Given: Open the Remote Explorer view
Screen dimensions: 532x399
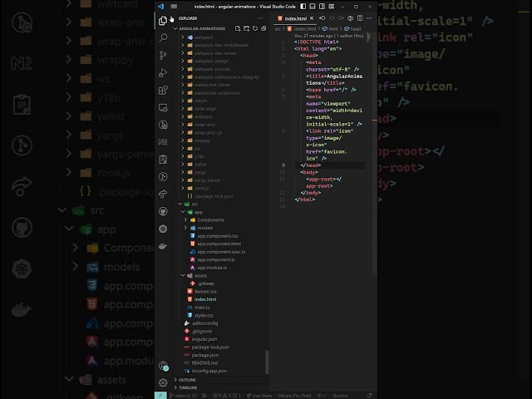Looking at the screenshot, I should (x=163, y=107).
